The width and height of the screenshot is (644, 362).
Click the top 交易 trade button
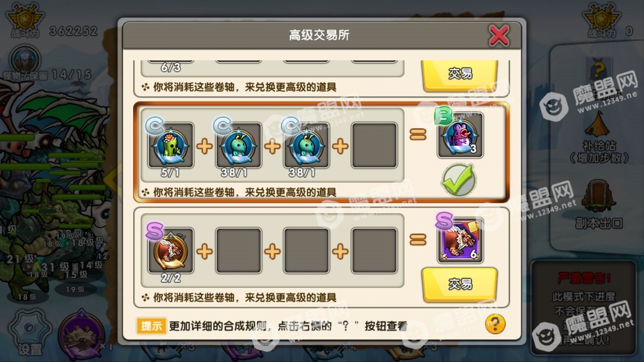coord(460,75)
